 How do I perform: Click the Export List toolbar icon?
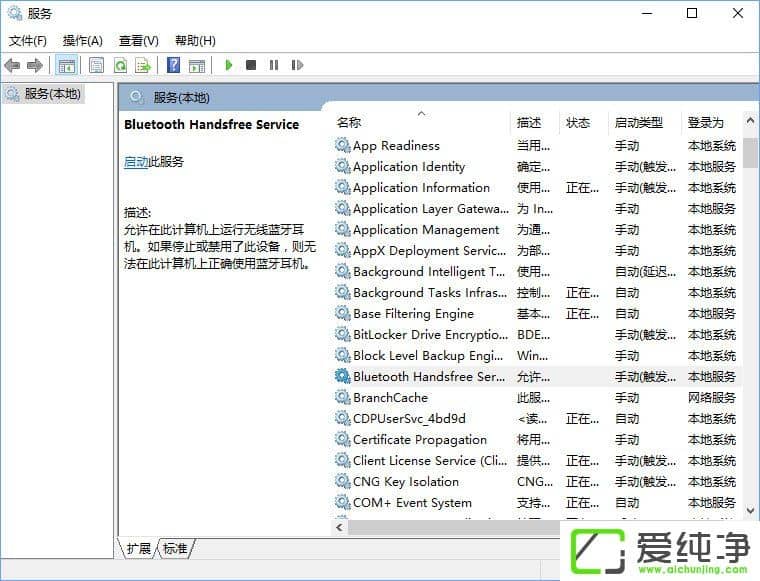[x=143, y=65]
